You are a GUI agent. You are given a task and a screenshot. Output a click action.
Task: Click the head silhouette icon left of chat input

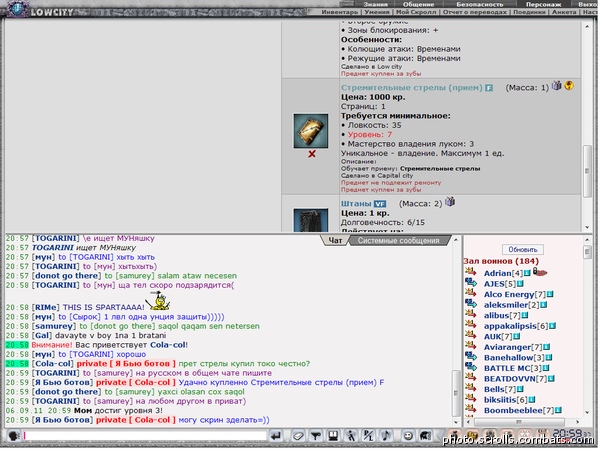[14, 436]
